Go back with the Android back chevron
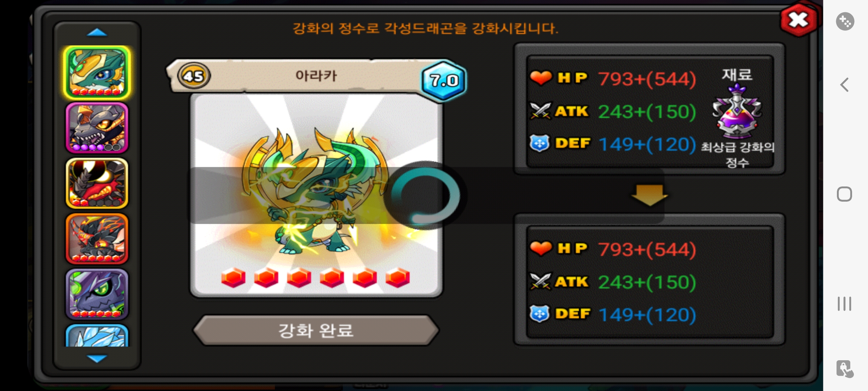 tap(844, 85)
